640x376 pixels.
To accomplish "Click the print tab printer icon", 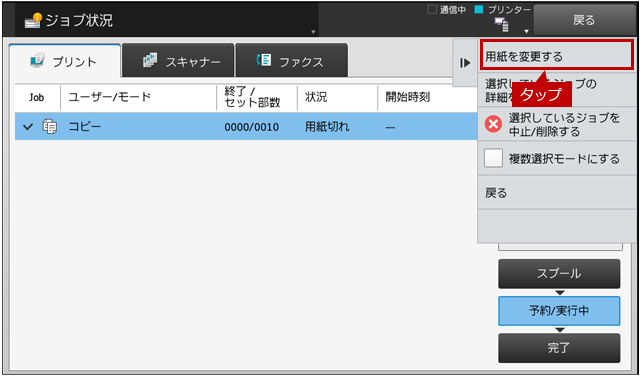I will pyautogui.click(x=37, y=60).
